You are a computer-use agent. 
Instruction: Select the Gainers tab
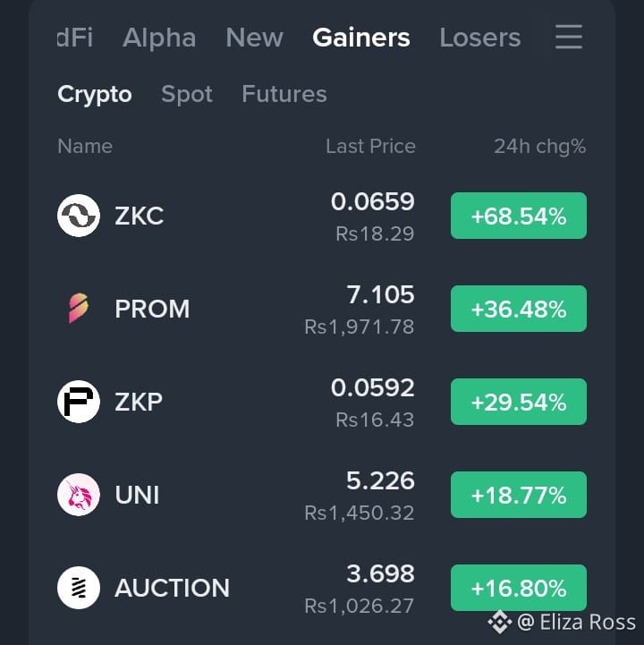(361, 38)
